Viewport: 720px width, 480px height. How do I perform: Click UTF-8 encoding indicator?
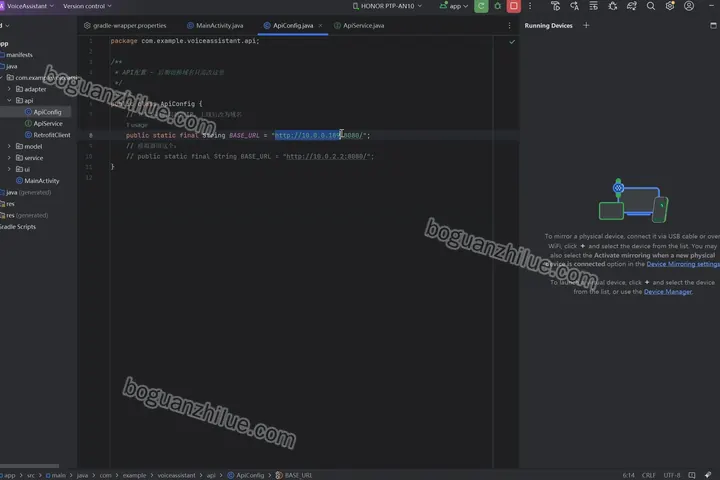click(671, 475)
